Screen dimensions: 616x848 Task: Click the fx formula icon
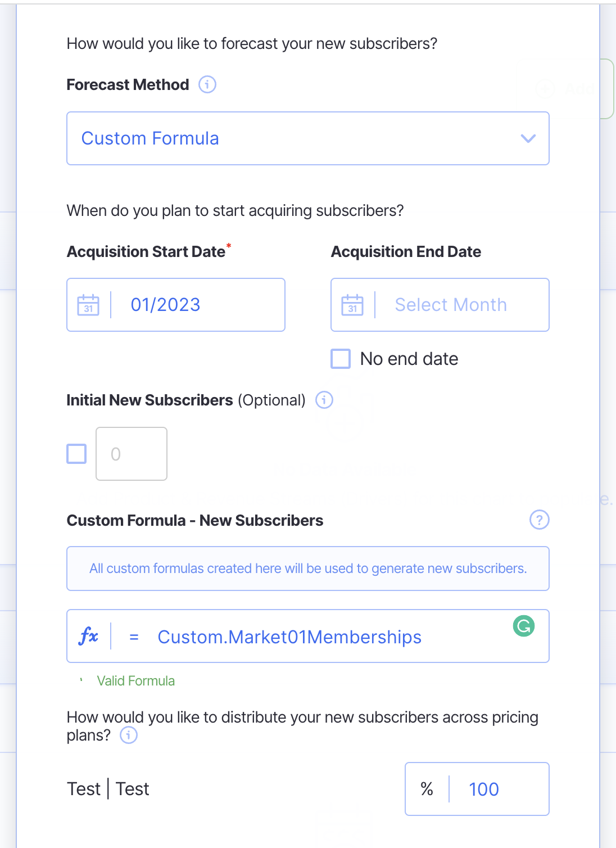coord(89,636)
